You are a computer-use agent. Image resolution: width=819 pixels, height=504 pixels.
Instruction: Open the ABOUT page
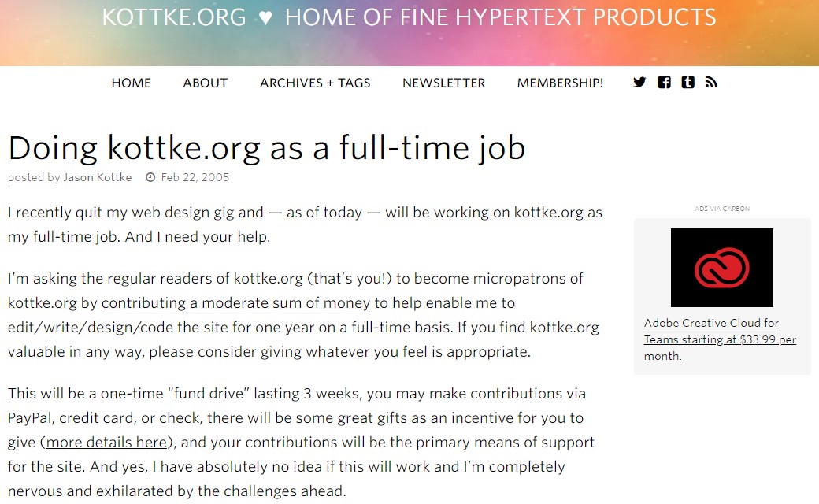206,83
